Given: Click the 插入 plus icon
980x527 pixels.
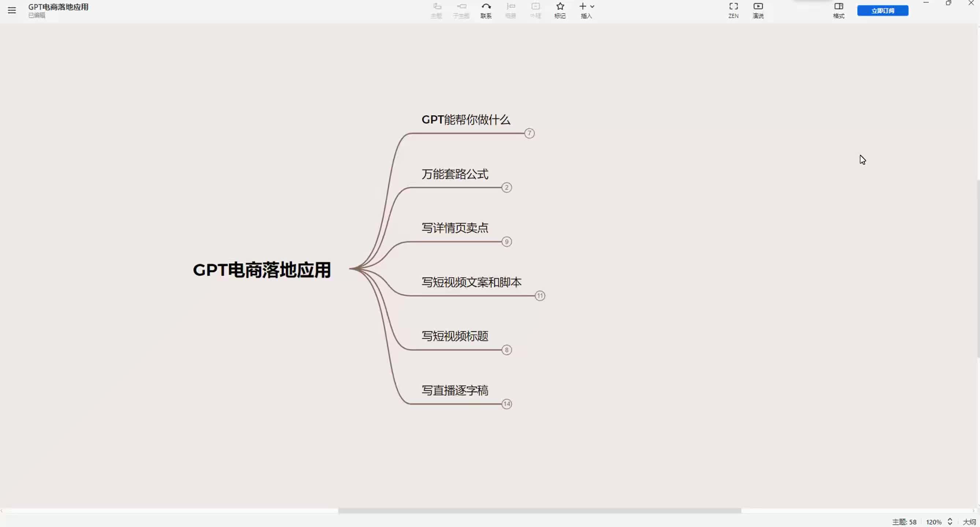Looking at the screenshot, I should click(x=583, y=6).
